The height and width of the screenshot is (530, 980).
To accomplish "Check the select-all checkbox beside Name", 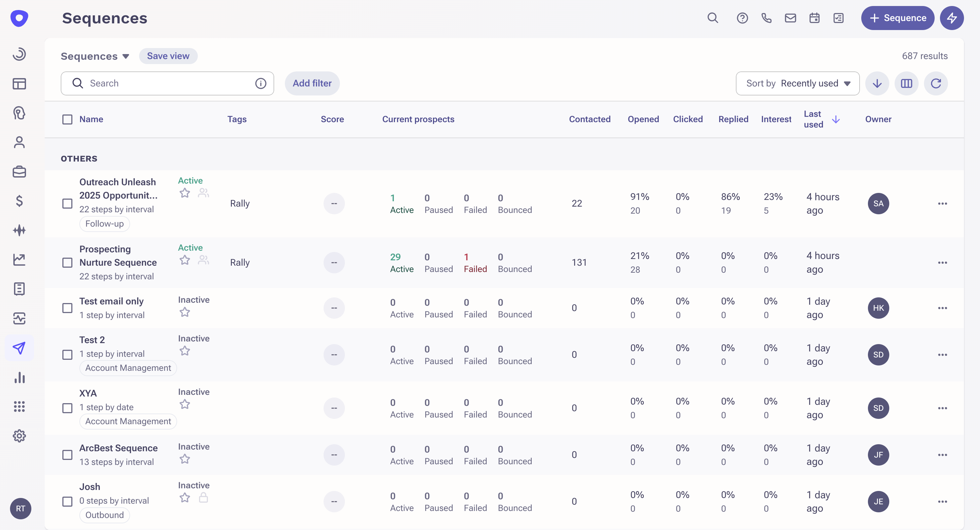I will pyautogui.click(x=67, y=119).
